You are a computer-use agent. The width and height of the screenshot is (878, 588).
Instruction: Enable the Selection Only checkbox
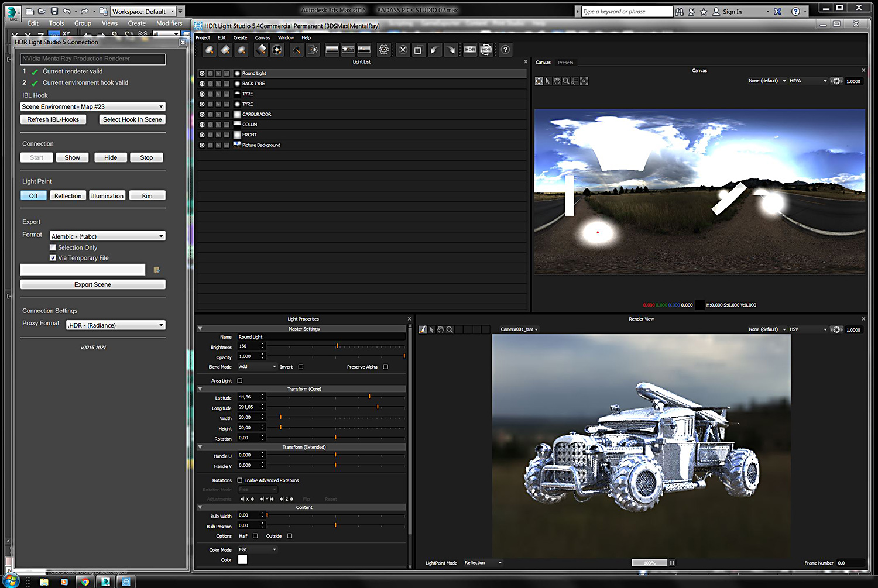[x=53, y=247]
